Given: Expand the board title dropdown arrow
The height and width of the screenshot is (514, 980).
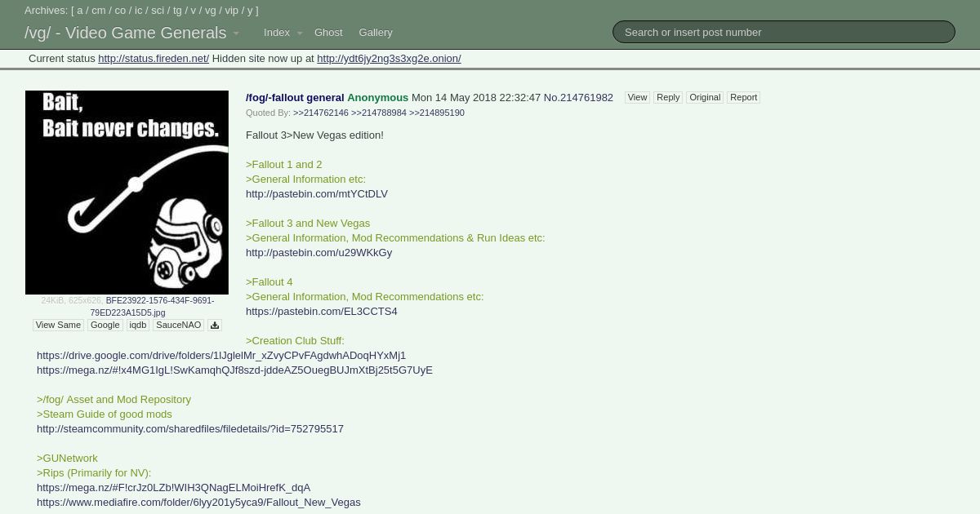Looking at the screenshot, I should tap(236, 33).
